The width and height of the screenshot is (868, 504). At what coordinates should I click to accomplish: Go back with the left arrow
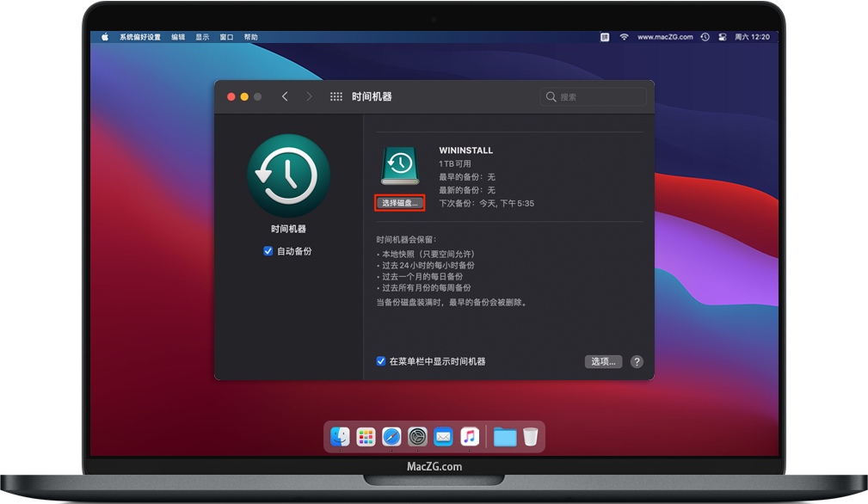(285, 97)
